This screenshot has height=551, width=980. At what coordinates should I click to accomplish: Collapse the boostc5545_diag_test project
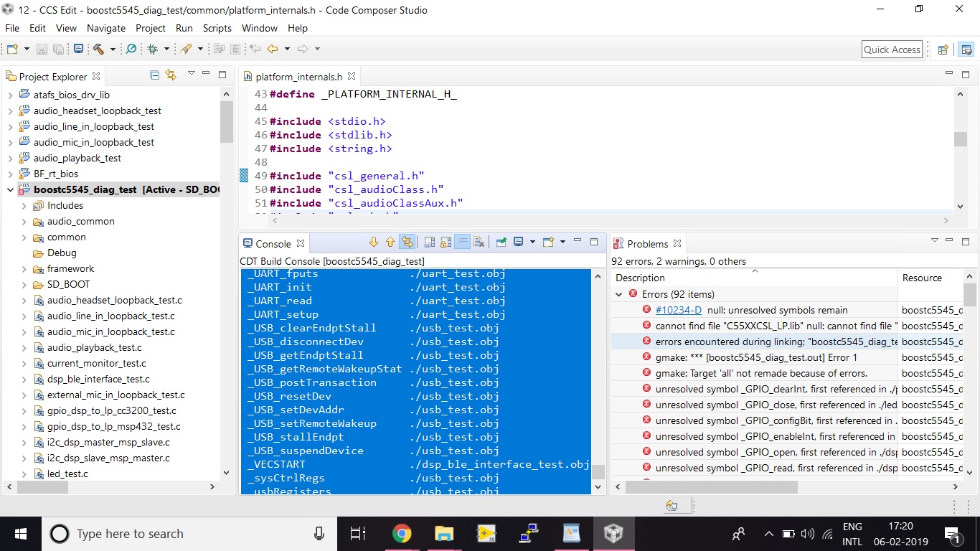10,189
